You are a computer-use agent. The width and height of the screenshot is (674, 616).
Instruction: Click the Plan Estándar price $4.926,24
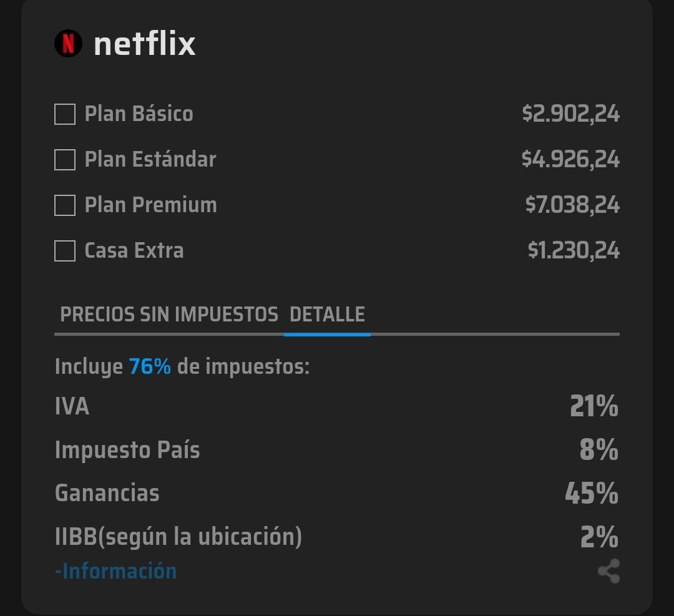pos(572,160)
